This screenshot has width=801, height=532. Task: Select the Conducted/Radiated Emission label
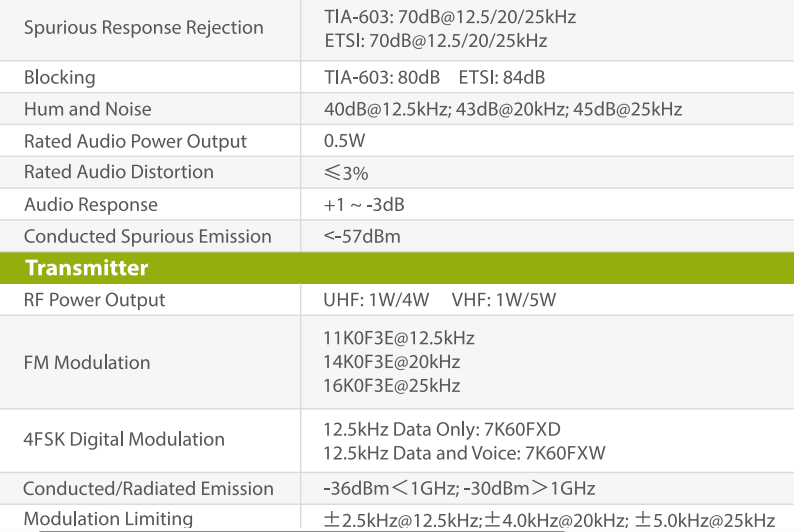[149, 489]
